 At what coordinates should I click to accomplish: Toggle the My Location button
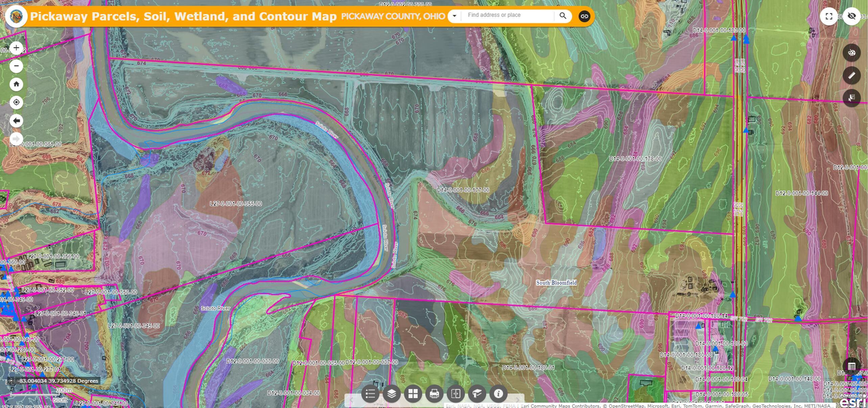coord(16,102)
